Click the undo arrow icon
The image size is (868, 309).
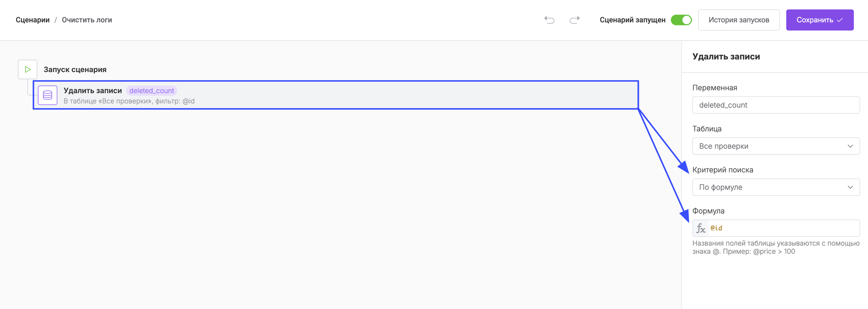(549, 20)
